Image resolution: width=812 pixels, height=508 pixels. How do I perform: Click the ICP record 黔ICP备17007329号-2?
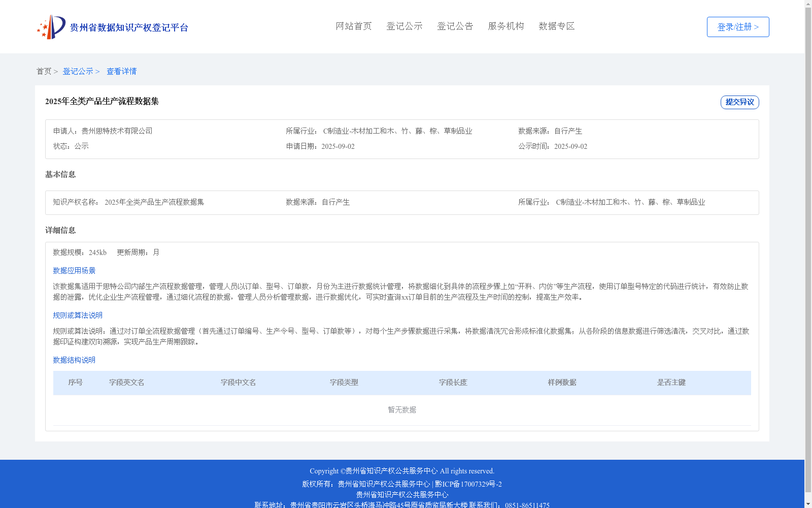pyautogui.click(x=468, y=484)
